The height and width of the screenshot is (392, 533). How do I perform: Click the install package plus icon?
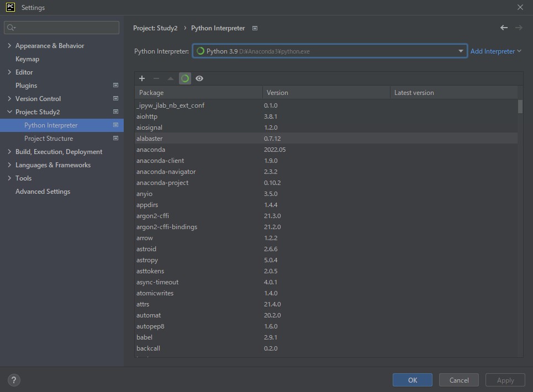click(142, 78)
